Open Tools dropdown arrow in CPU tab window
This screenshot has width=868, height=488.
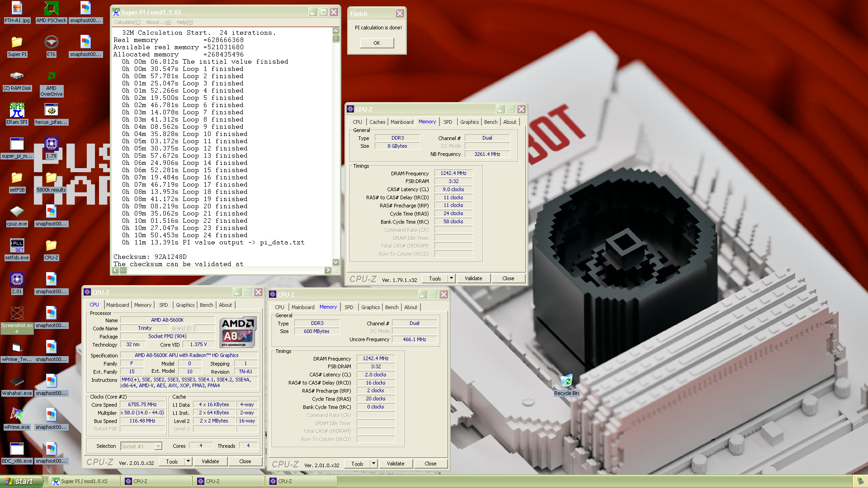point(188,461)
